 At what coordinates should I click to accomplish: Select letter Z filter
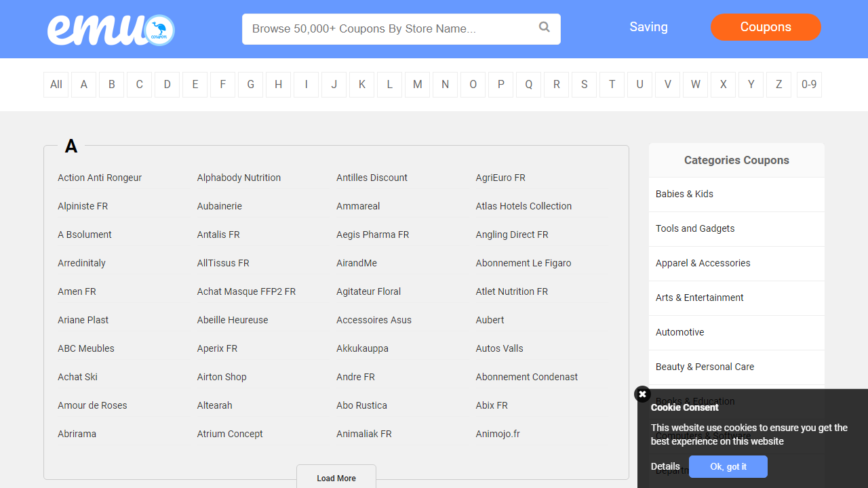778,85
